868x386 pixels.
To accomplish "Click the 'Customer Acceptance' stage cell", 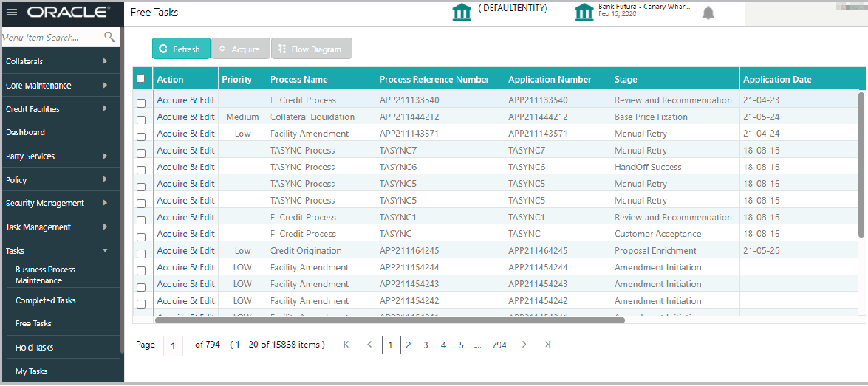I will 657,233.
